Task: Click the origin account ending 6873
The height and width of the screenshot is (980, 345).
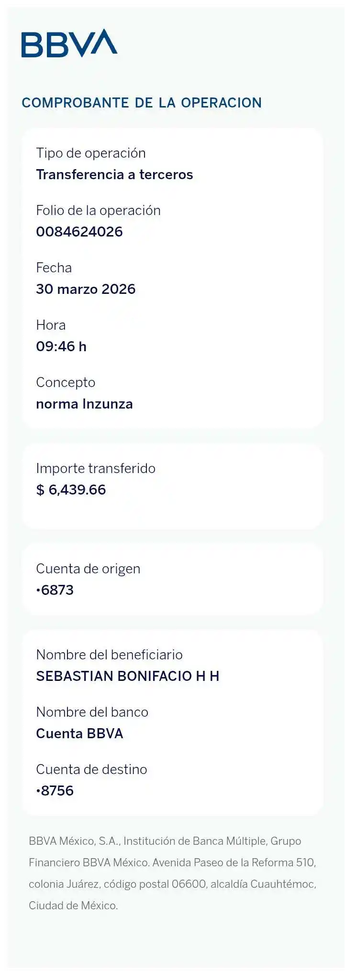Action: (x=55, y=591)
